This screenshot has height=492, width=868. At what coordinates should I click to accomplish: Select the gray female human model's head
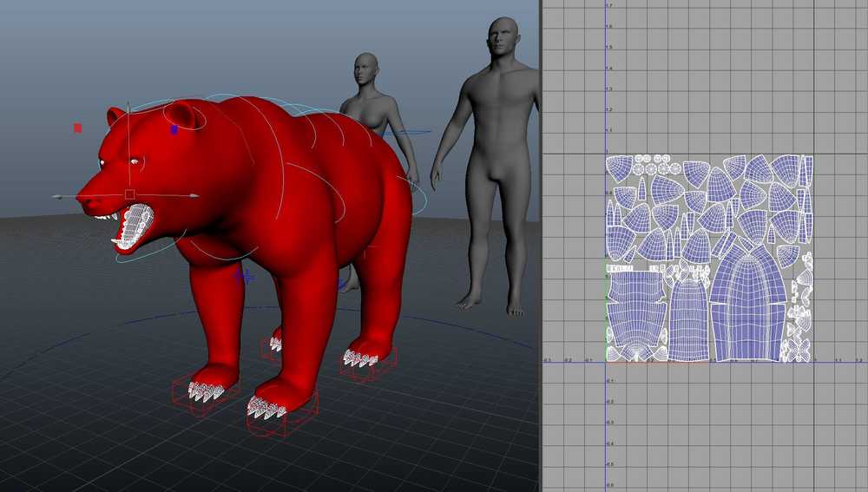point(366,69)
